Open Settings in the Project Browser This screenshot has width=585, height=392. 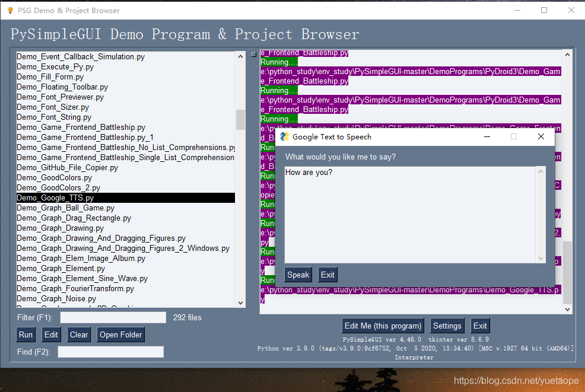coord(447,326)
